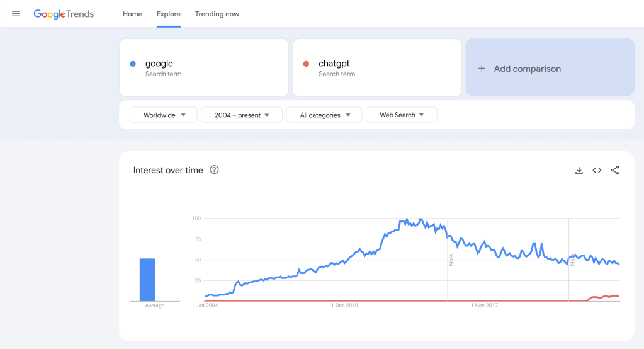Click the plus icon in Add comparison
Screen dimensions: 644x349
click(482, 69)
